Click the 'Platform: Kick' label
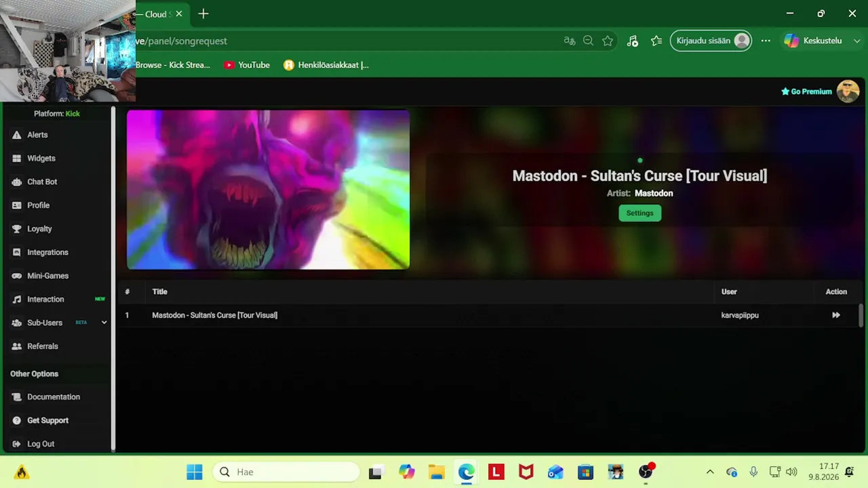 point(57,114)
